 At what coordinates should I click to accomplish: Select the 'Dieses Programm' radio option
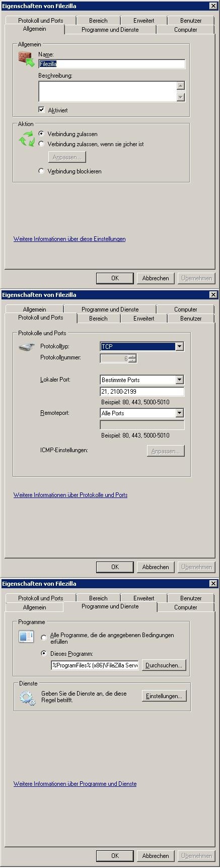(44, 653)
